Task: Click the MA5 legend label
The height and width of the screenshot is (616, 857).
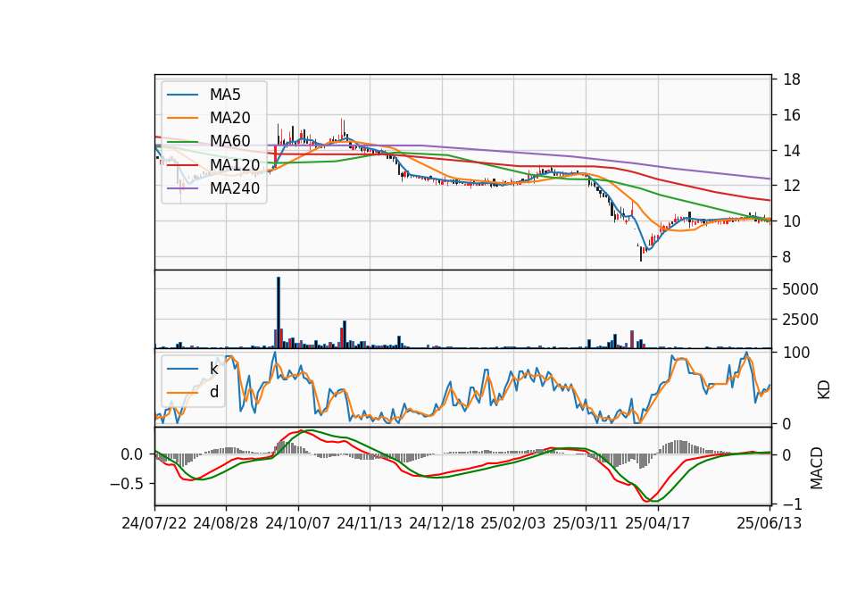Action: [x=225, y=95]
